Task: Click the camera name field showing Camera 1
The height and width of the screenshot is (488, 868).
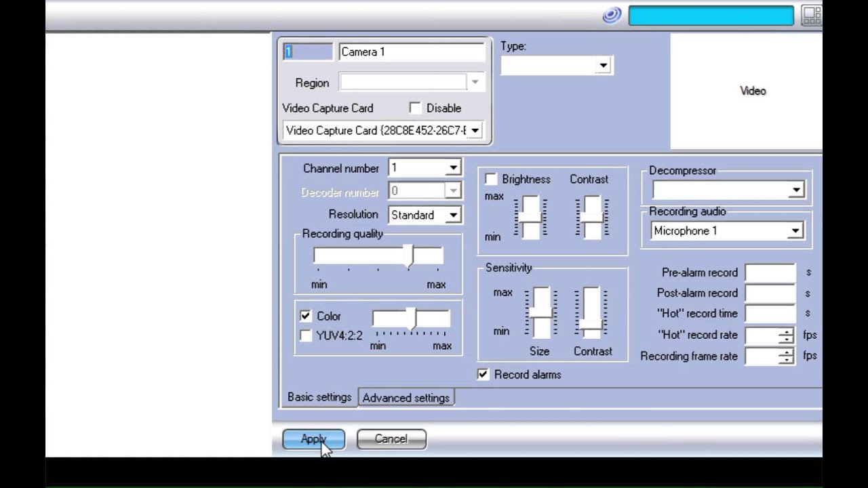Action: click(x=412, y=52)
